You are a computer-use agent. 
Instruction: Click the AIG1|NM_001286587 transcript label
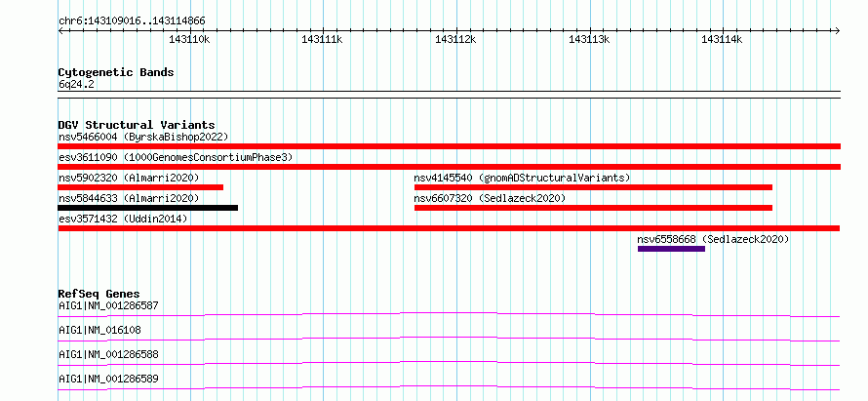[108, 305]
